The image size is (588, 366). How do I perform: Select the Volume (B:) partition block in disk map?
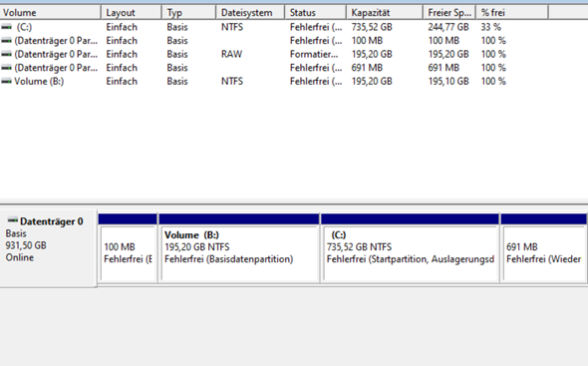[239, 248]
